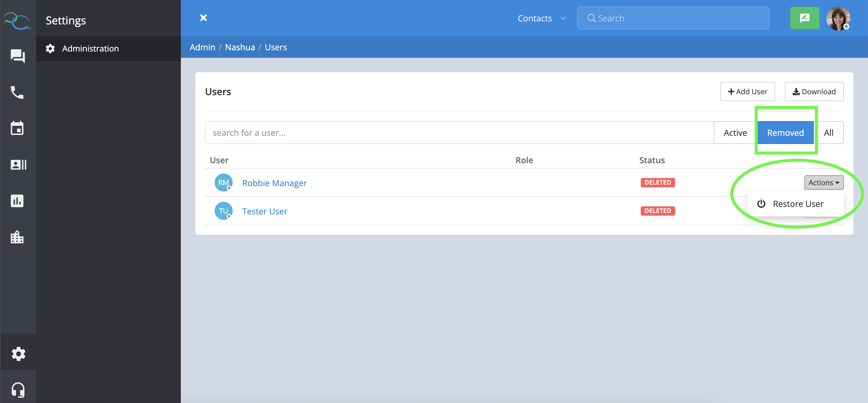
Task: Open the reports bar chart icon
Action: pyautogui.click(x=17, y=201)
